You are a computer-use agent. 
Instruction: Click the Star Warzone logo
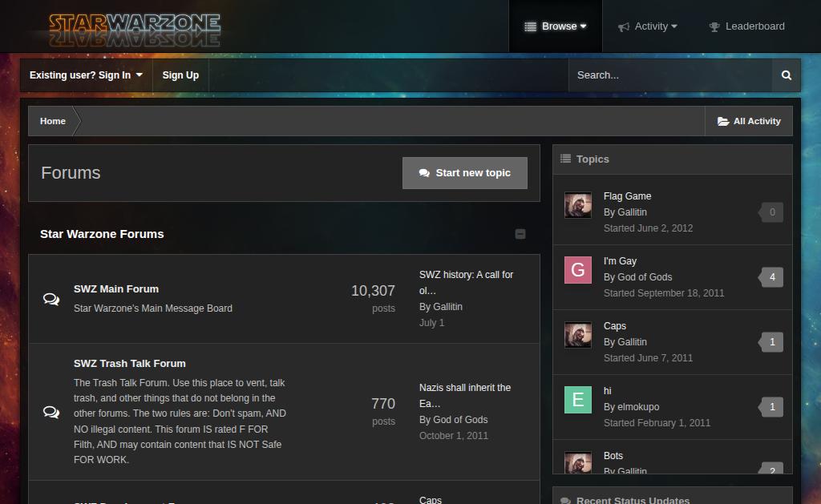click(135, 30)
